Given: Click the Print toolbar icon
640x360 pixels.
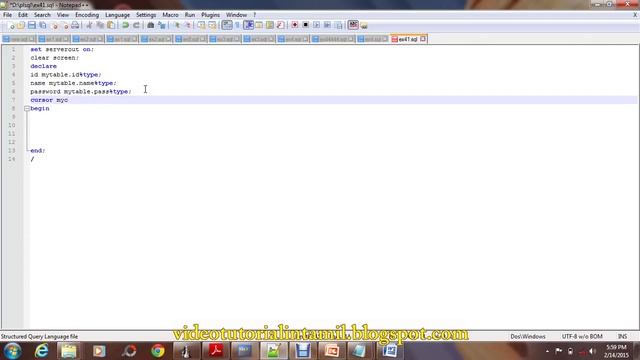Looking at the screenshot, I should click(x=75, y=25).
